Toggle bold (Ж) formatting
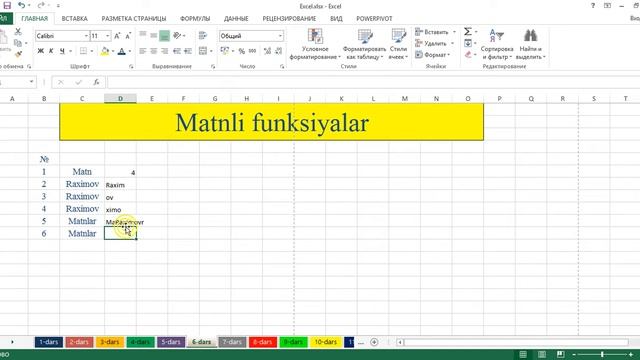640x360 pixels. 40,51
